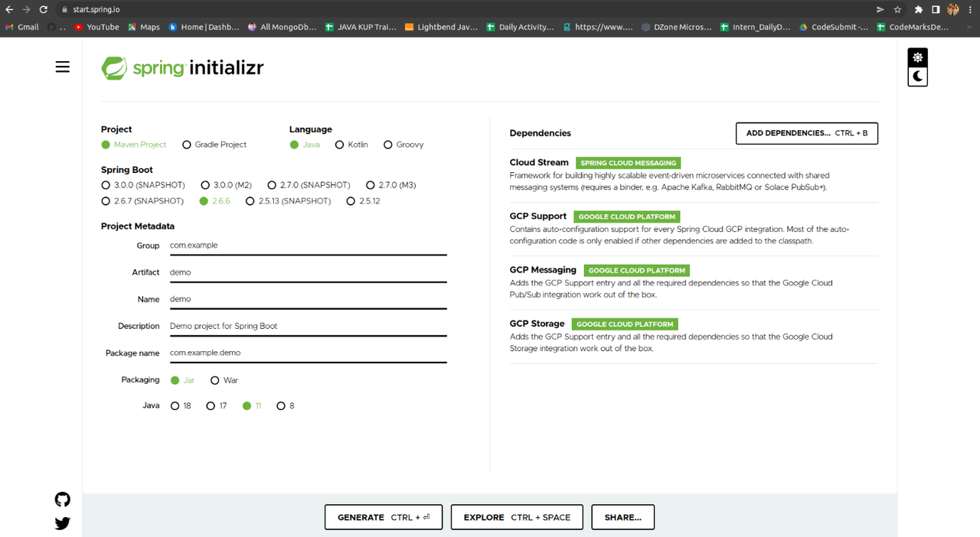The image size is (980, 537).
Task: Select the Cloud Stream dependency title
Action: tap(539, 162)
